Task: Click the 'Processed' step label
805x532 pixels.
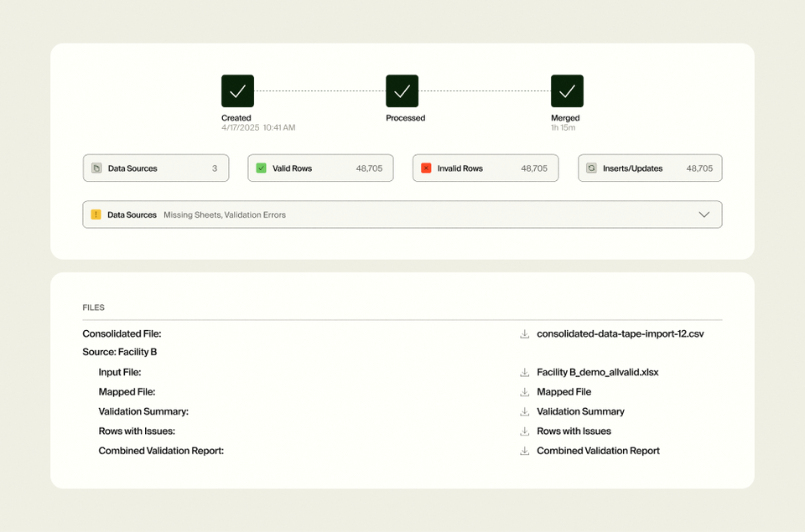Action: 406,118
